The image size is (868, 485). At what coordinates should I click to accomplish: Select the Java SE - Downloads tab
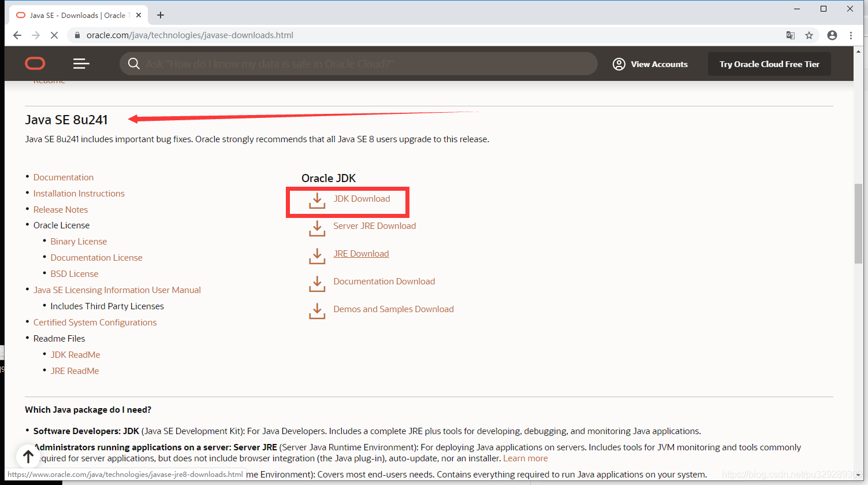pyautogui.click(x=78, y=16)
